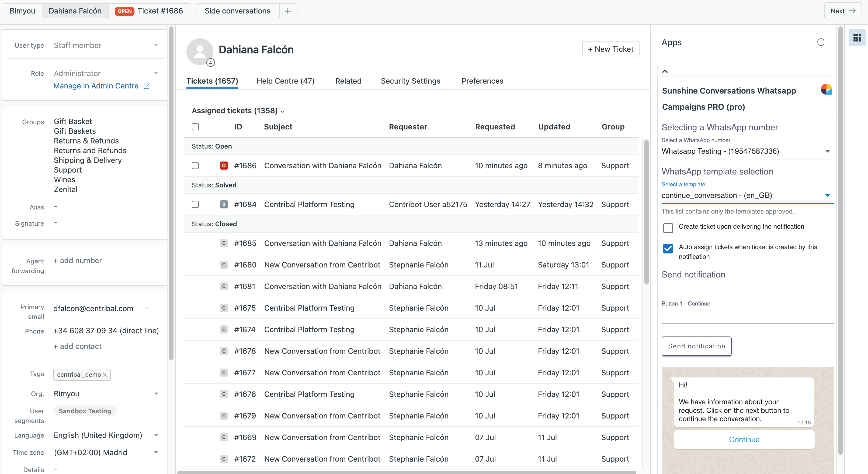Collapse the app panel with chevron

[665, 71]
